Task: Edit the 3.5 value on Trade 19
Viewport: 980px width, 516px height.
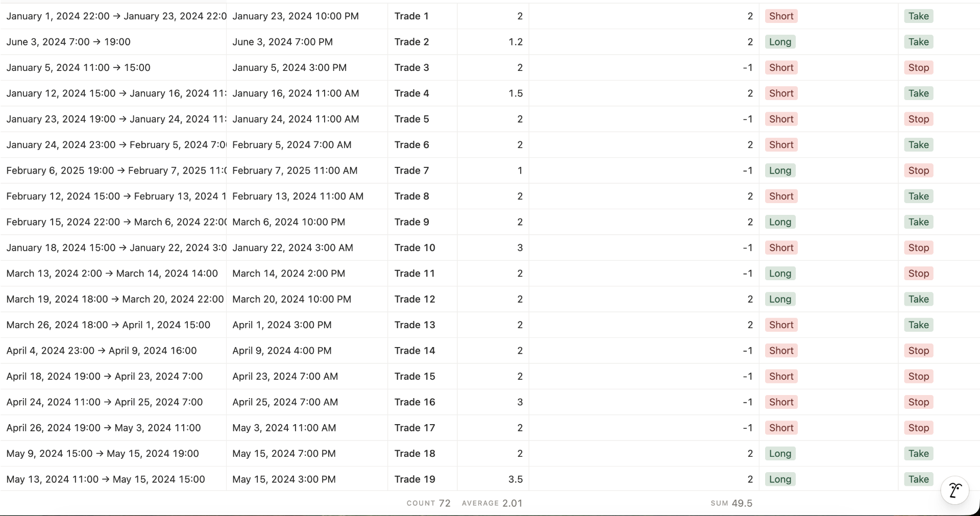Action: pos(516,479)
